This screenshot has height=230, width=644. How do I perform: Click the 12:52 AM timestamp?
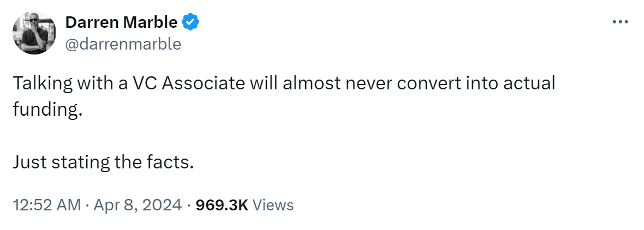(x=47, y=204)
